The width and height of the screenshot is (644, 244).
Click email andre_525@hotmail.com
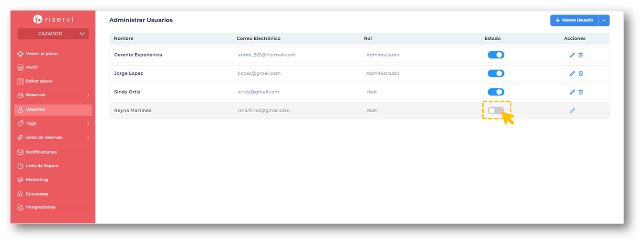coord(267,55)
